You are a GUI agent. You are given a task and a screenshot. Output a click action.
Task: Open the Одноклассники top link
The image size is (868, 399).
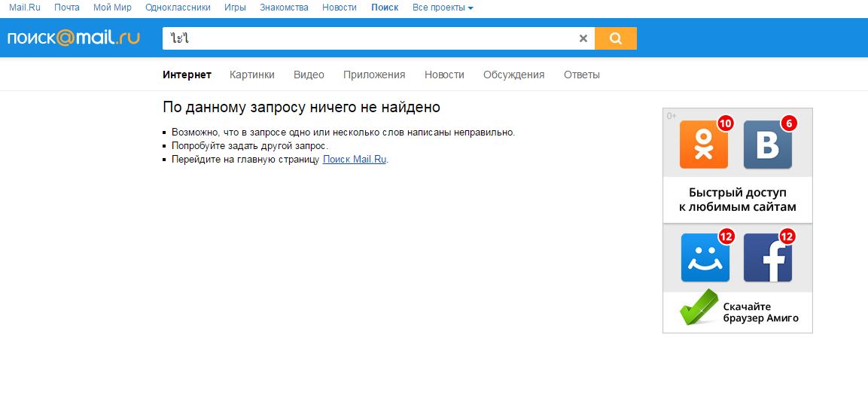tap(178, 8)
